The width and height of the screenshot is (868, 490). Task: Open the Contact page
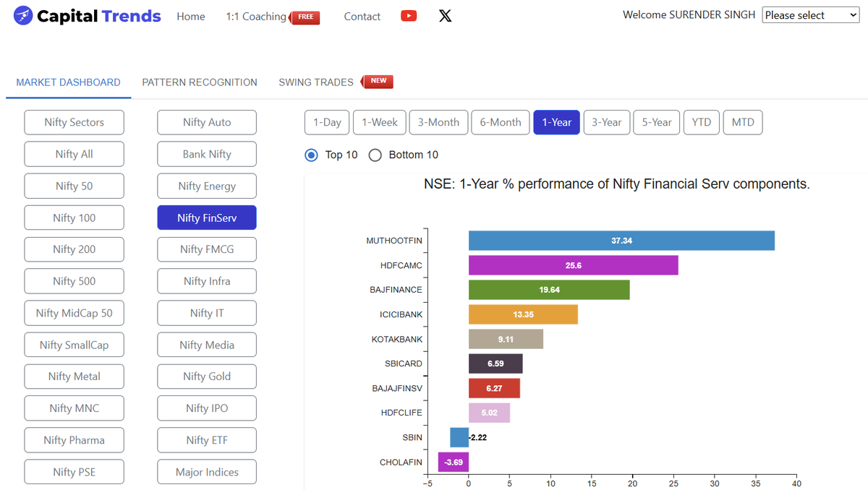pos(362,17)
